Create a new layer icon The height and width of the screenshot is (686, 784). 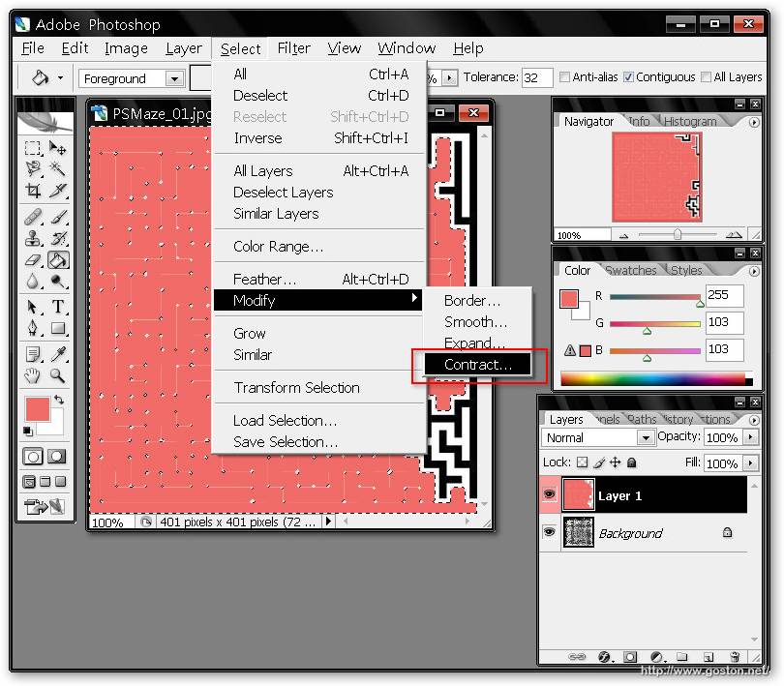coord(708,657)
